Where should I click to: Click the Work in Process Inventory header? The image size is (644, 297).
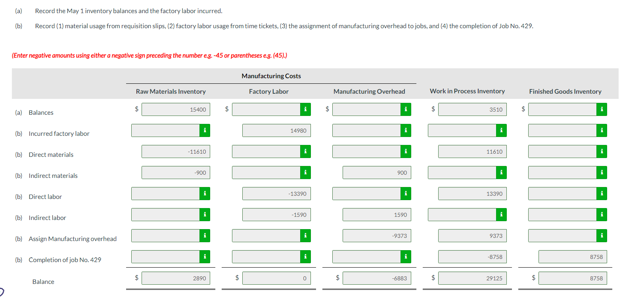click(x=467, y=91)
